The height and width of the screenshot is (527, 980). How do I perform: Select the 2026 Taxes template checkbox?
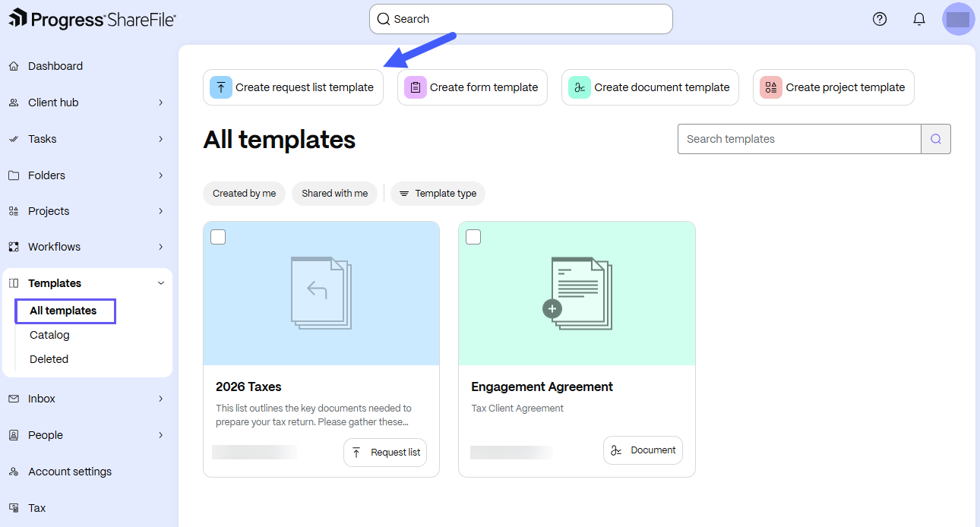(x=218, y=237)
